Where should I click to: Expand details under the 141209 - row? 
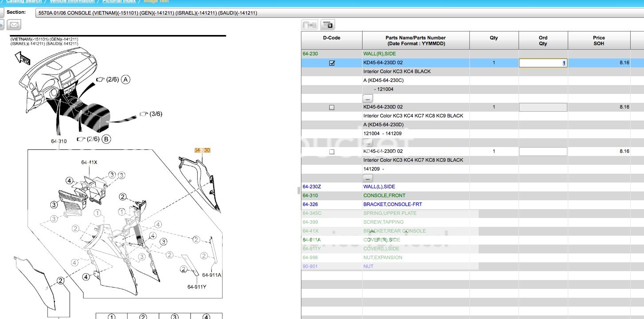[x=368, y=178]
